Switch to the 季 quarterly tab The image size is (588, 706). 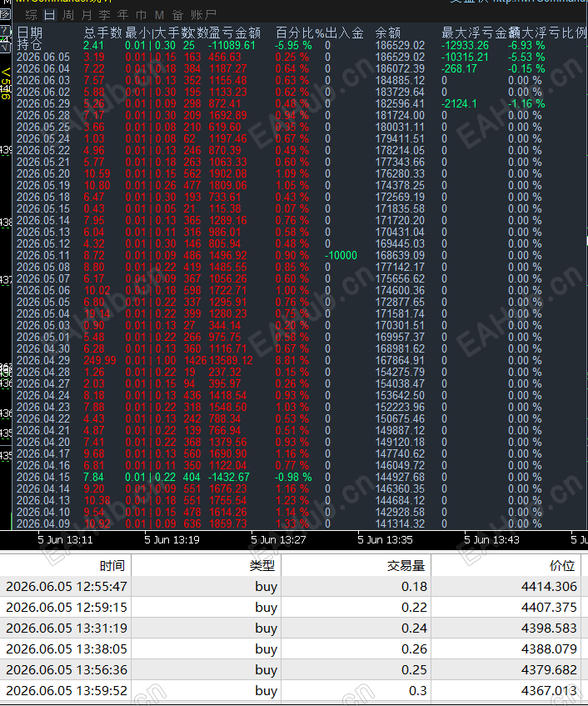[x=104, y=15]
